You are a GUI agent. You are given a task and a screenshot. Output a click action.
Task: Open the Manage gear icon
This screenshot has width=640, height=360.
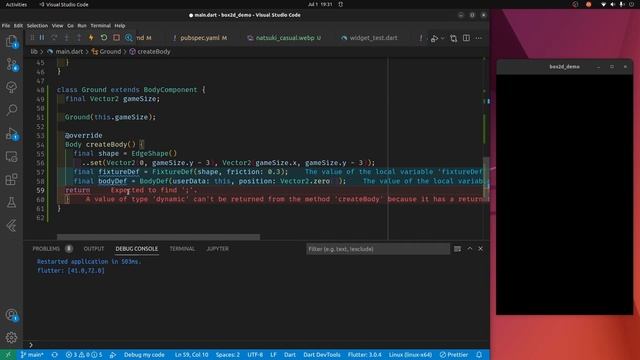point(11,337)
